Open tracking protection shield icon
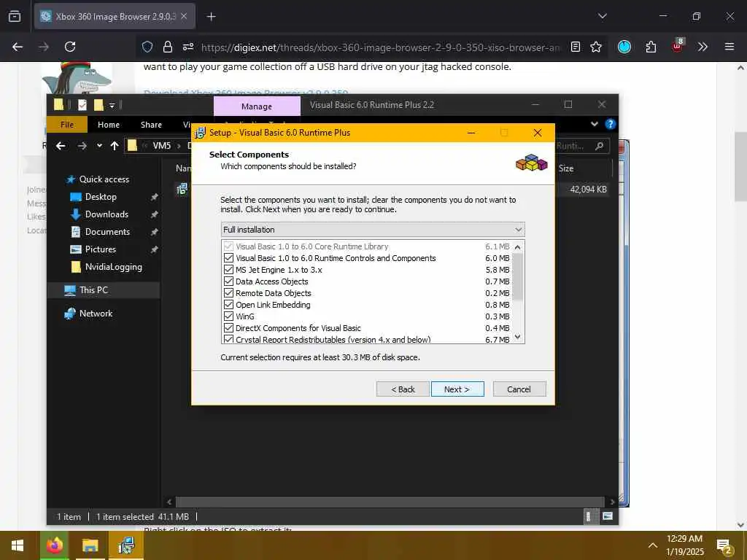Viewport: 747px width, 560px height. tap(147, 47)
